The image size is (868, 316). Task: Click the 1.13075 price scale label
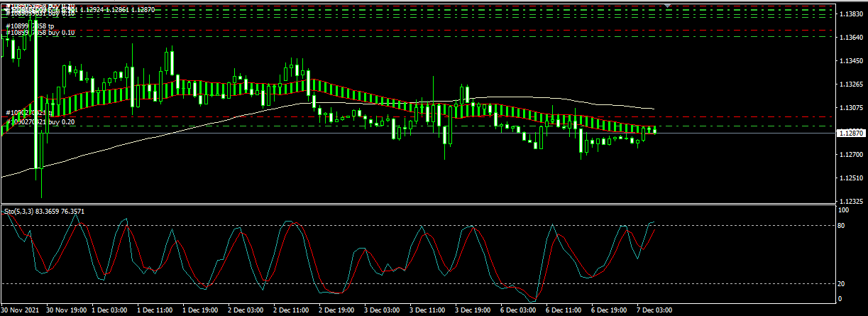[851, 108]
